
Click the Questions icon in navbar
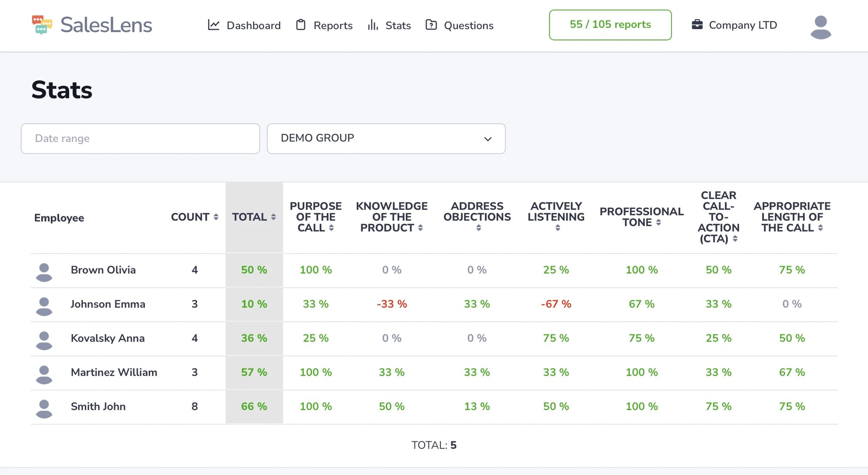click(431, 25)
